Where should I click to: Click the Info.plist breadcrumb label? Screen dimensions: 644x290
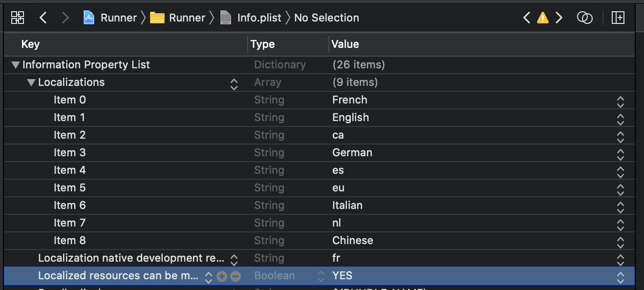click(259, 18)
